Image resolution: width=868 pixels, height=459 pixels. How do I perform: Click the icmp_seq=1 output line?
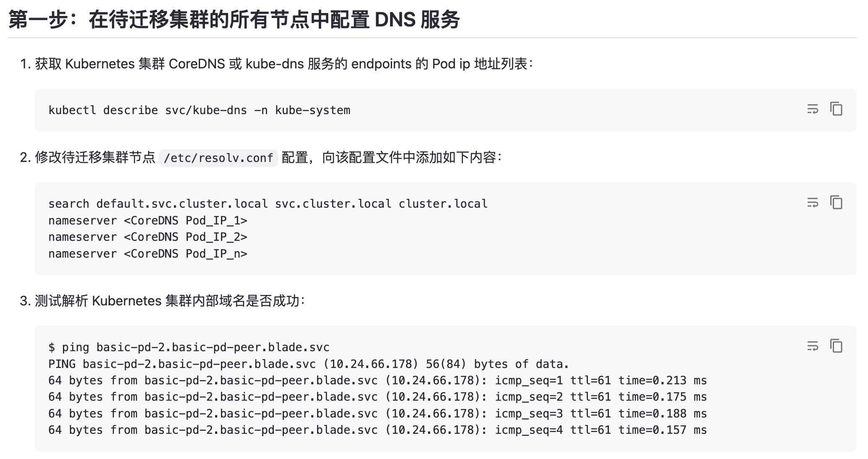tap(377, 381)
